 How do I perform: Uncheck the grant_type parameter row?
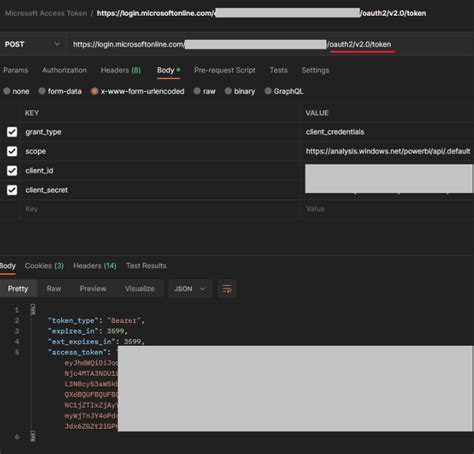12,132
